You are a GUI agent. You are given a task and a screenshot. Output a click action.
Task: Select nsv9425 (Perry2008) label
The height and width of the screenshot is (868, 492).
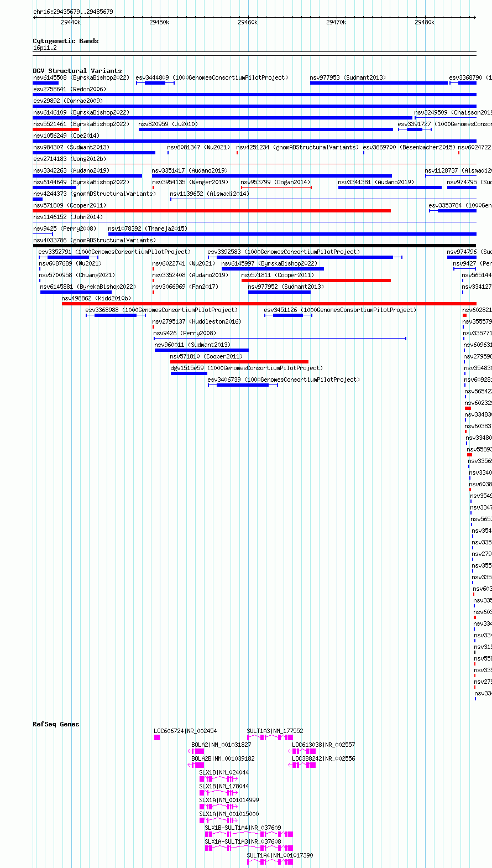click(64, 228)
